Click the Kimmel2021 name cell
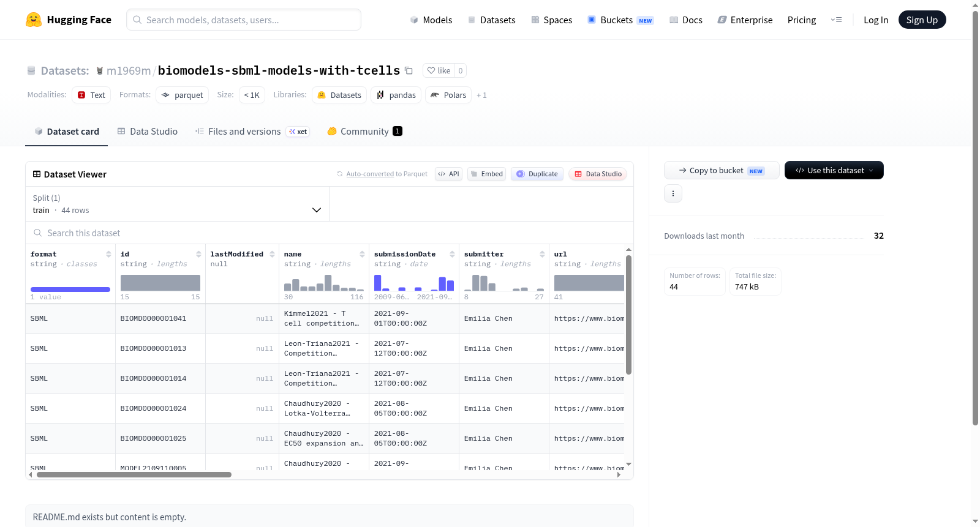980x527 pixels. (x=324, y=318)
